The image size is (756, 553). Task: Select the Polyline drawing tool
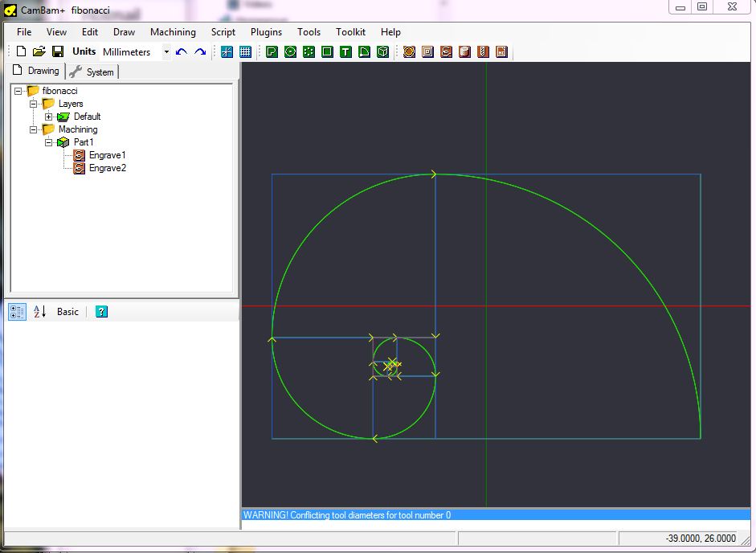271,51
